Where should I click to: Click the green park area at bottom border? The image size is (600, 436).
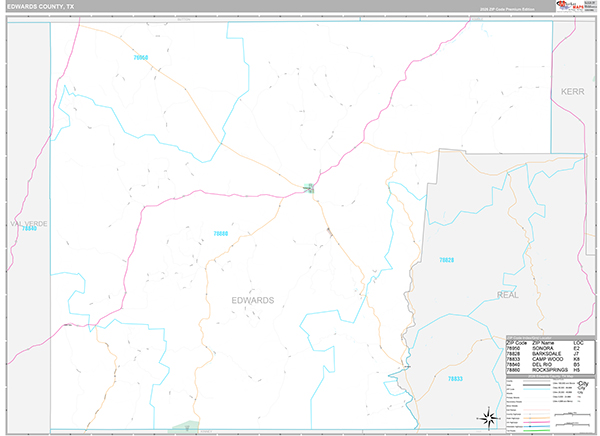pyautogui.click(x=185, y=426)
